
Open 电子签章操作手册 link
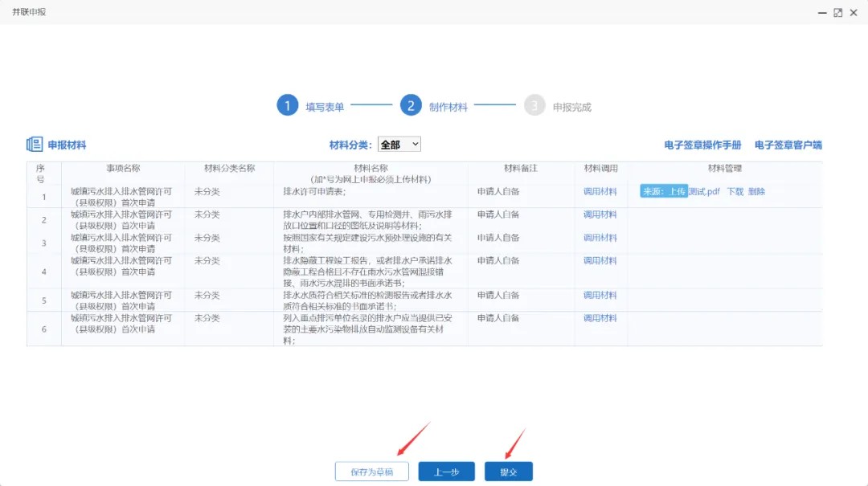coord(702,145)
